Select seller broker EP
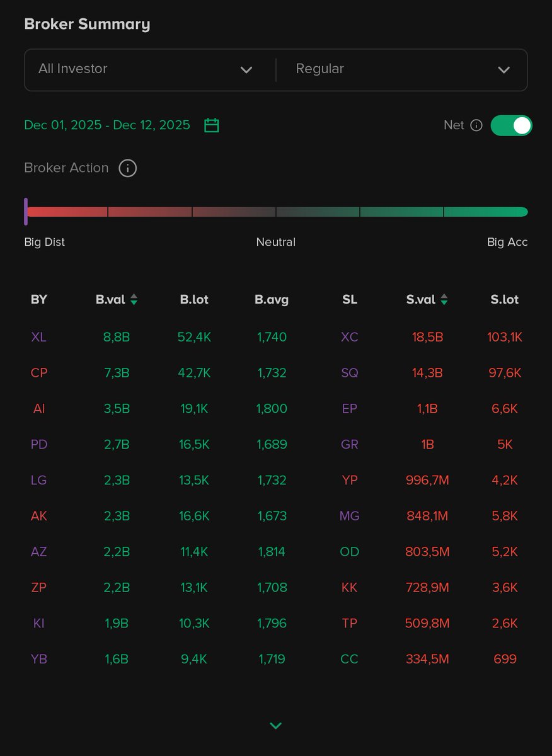This screenshot has height=756, width=552. (x=350, y=409)
